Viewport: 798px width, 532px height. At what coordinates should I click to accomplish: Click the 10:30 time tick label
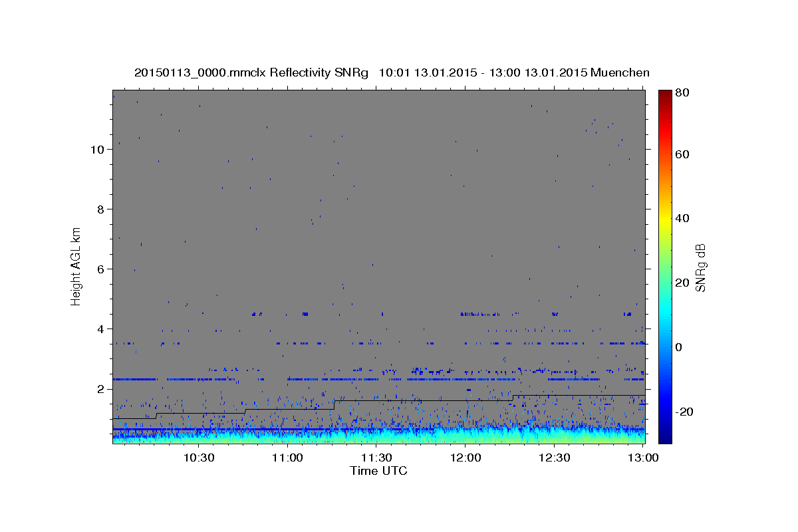(x=198, y=458)
